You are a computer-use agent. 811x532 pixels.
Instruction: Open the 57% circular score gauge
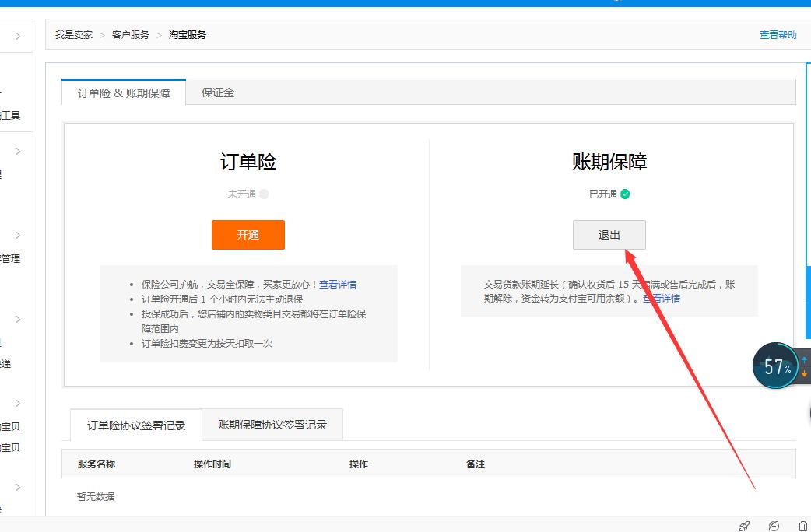pyautogui.click(x=775, y=365)
